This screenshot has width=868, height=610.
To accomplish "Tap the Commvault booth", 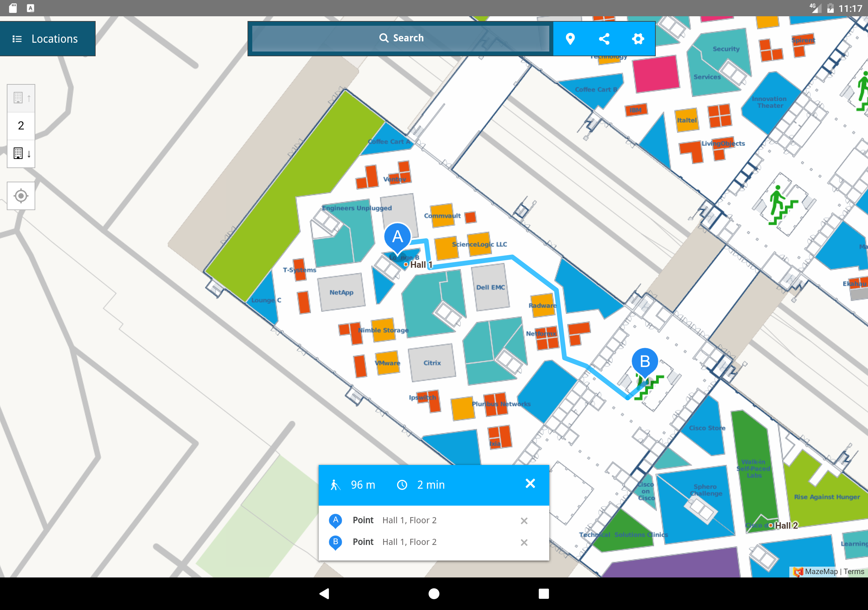I will [x=442, y=216].
